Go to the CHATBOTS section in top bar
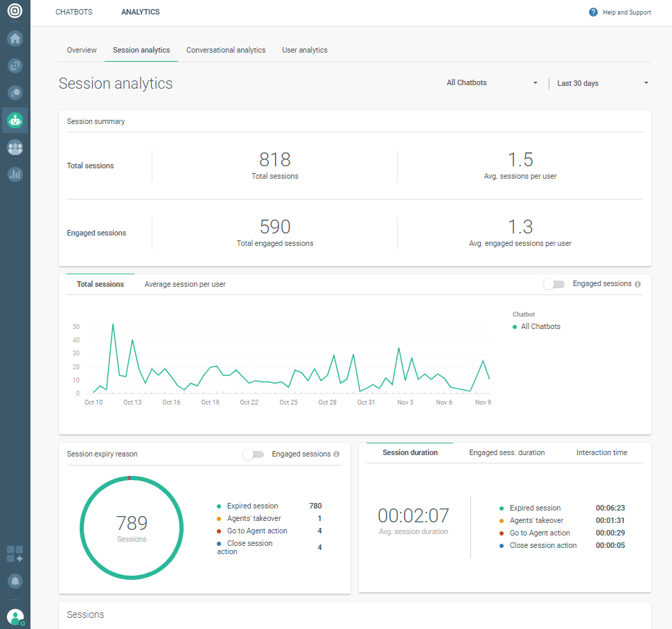 point(73,12)
